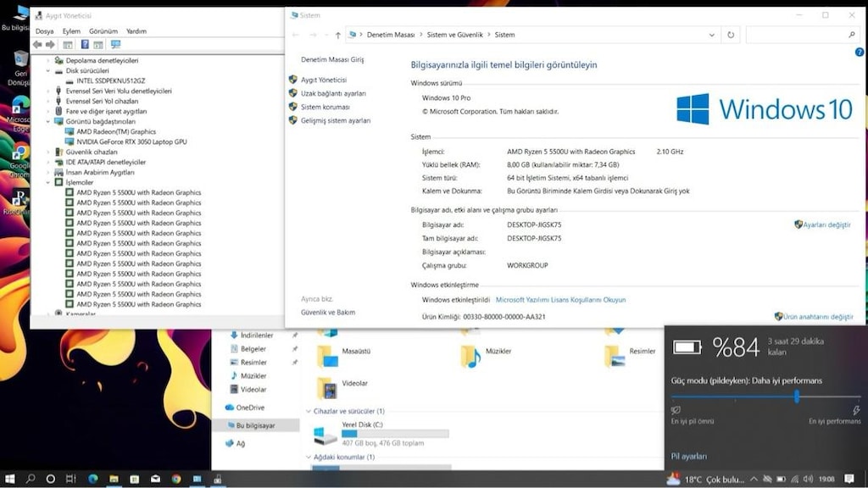Open the Görünüm menu in Device Manager

pyautogui.click(x=103, y=31)
